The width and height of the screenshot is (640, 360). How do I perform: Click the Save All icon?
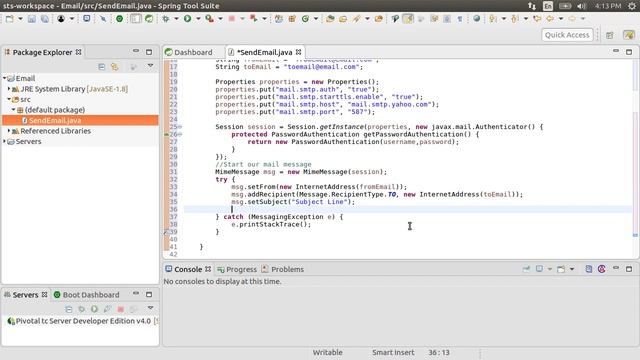44,19
